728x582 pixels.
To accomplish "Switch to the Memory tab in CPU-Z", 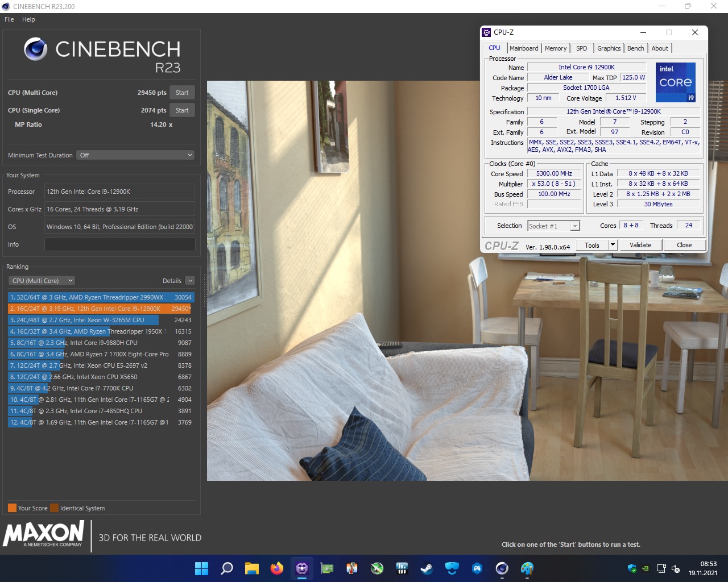I will pyautogui.click(x=556, y=48).
